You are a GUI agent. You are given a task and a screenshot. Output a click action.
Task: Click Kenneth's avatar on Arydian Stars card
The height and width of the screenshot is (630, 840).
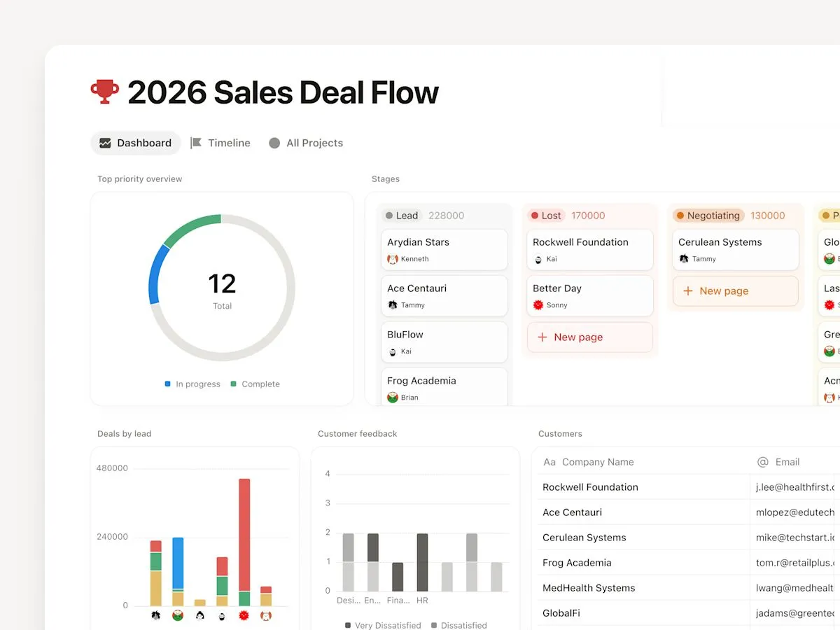coord(393,259)
